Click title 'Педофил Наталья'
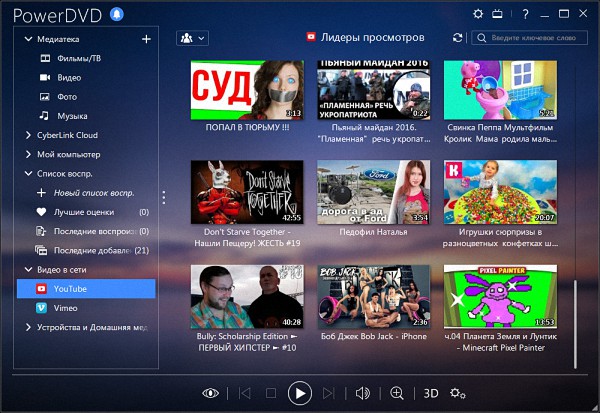 point(373,232)
